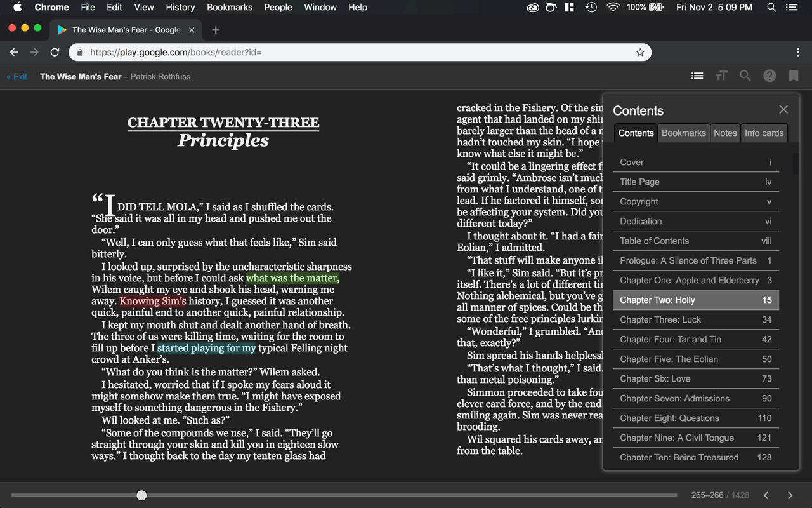Click the page count "265–266 / 1428"
Viewport: 812px width, 508px height.
pyautogui.click(x=720, y=495)
